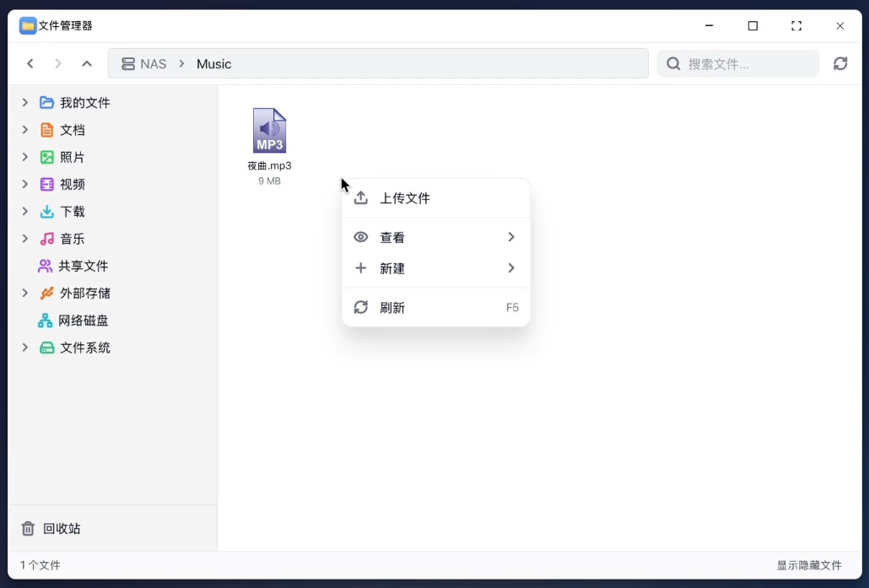
Task: Click the refresh icon beside search box
Action: tap(840, 64)
